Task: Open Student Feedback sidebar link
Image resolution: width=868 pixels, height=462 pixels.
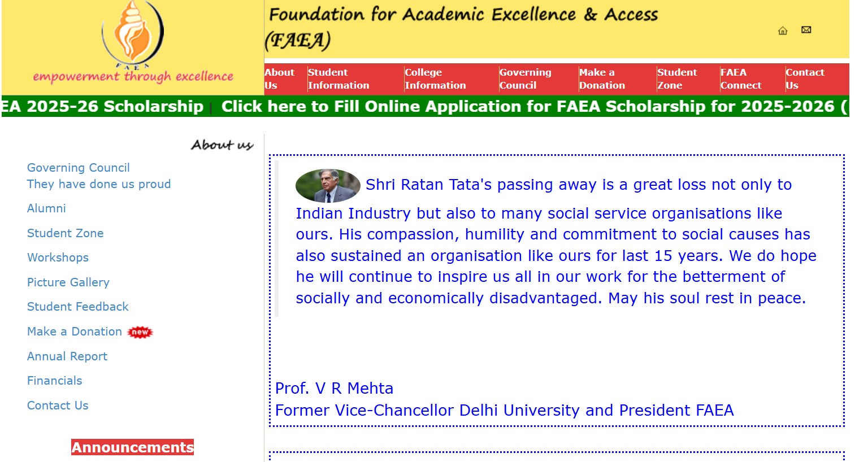Action: click(x=78, y=307)
